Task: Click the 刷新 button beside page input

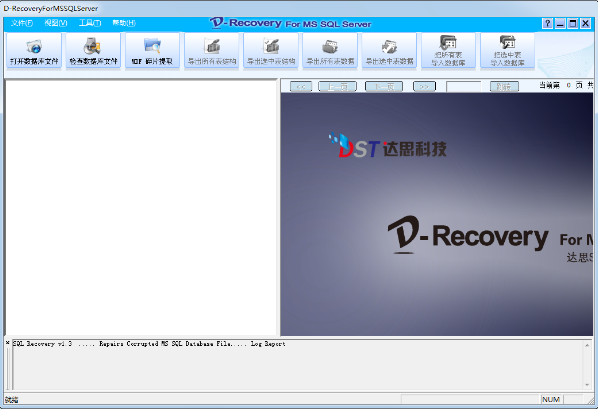Action: click(x=504, y=87)
